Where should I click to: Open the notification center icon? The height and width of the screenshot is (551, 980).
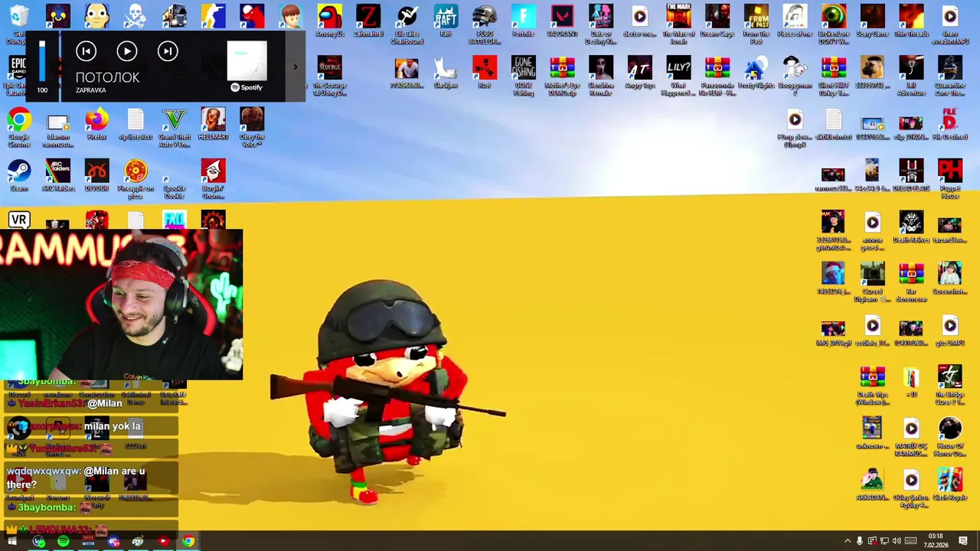963,541
